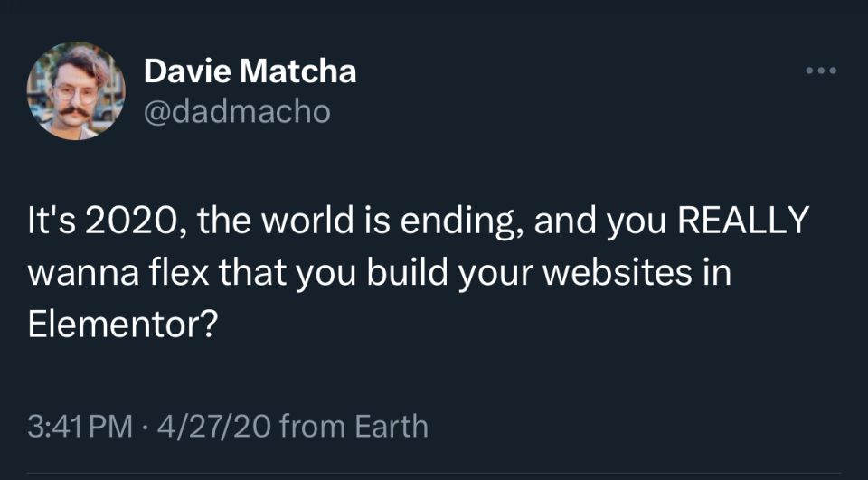Image resolution: width=868 pixels, height=480 pixels.
Task: Click the glasses in the profile picture
Action: click(x=72, y=94)
